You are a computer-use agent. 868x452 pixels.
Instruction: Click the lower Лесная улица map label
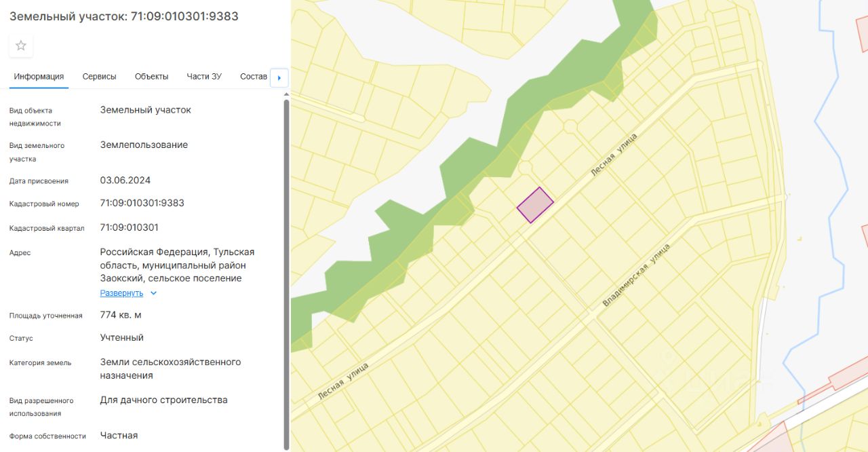click(x=342, y=381)
